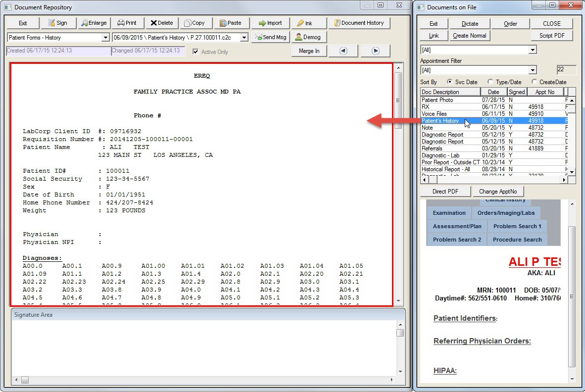Select the Diagnostic - Lab row dated 01/29/15
Screen dimensions: 585x392
tap(494, 155)
